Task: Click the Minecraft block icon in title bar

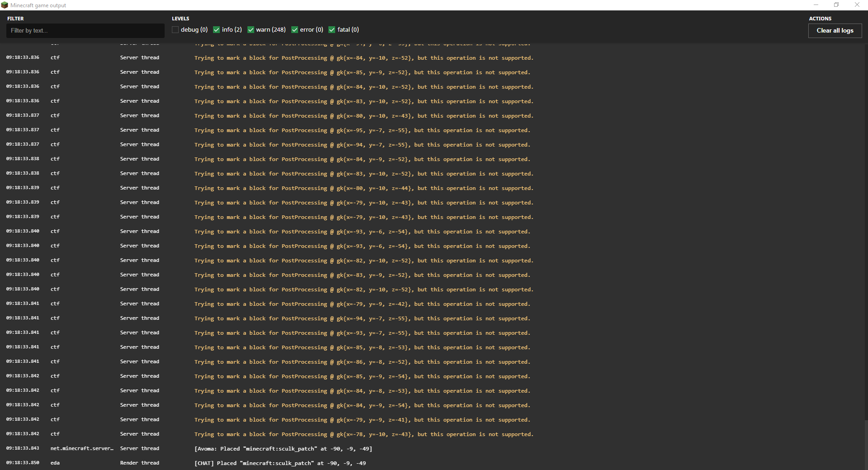Action: [5, 5]
